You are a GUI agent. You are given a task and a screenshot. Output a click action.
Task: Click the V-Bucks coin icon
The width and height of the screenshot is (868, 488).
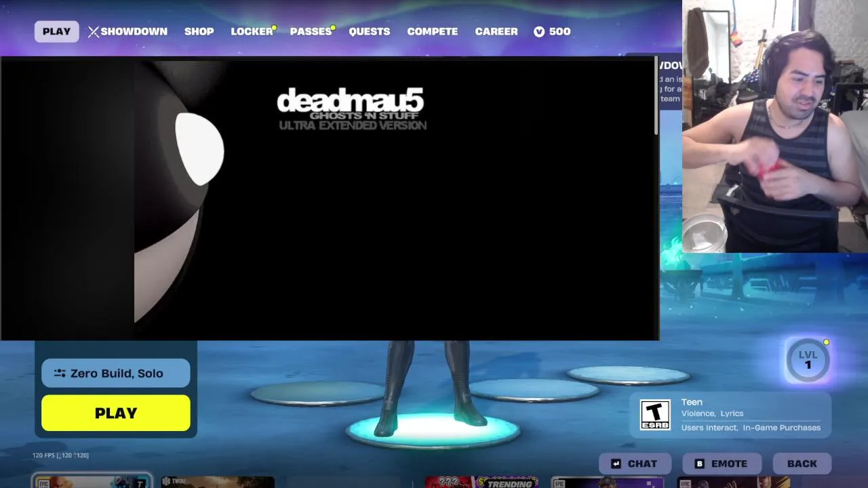(x=539, y=31)
